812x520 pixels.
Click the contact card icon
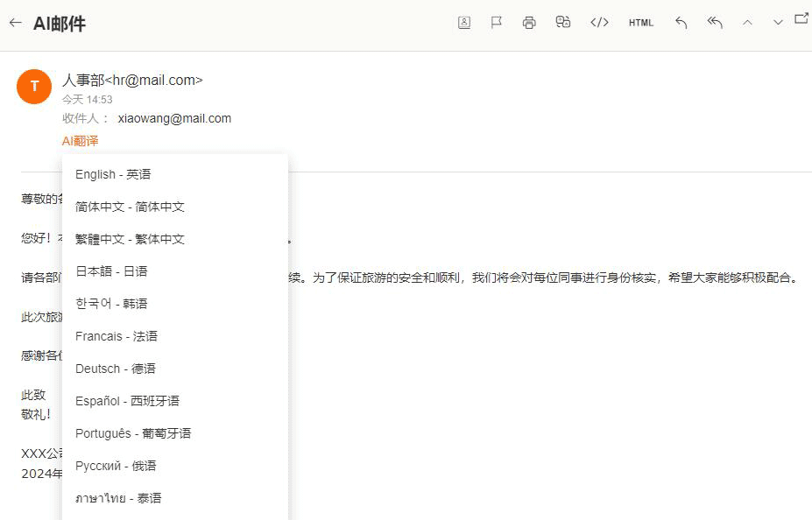click(x=464, y=23)
